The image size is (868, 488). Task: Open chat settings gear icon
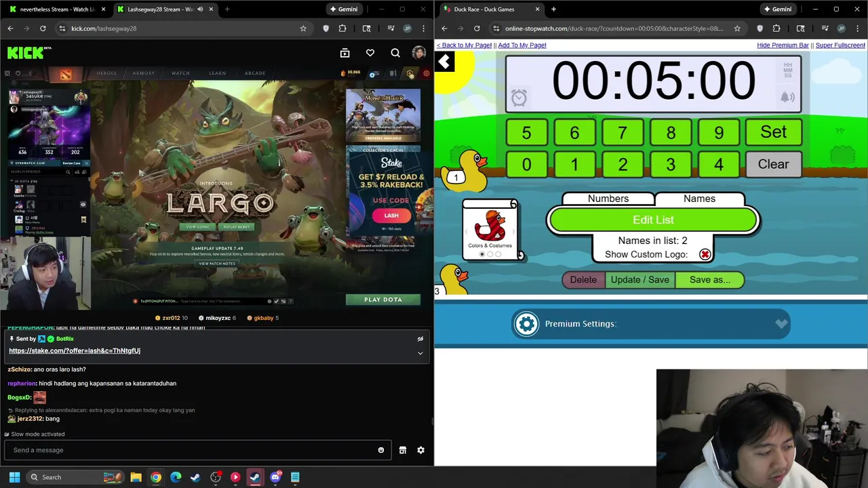pos(420,450)
